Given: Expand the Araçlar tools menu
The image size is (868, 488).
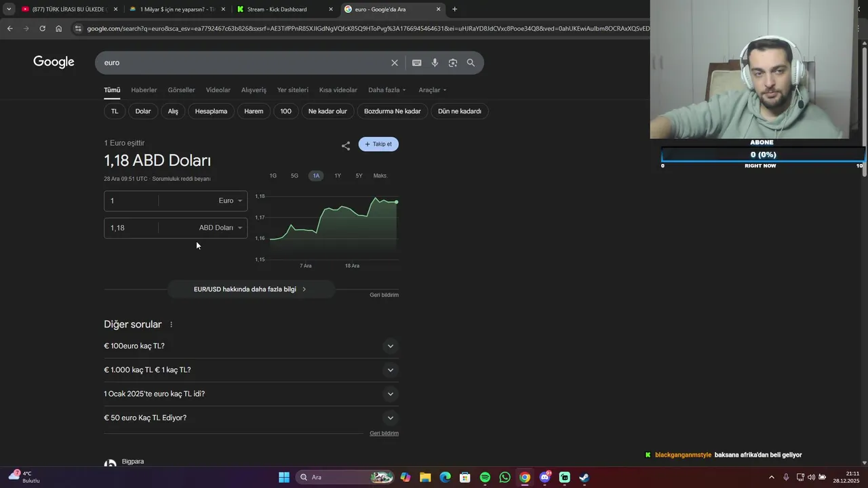Looking at the screenshot, I should click(433, 90).
